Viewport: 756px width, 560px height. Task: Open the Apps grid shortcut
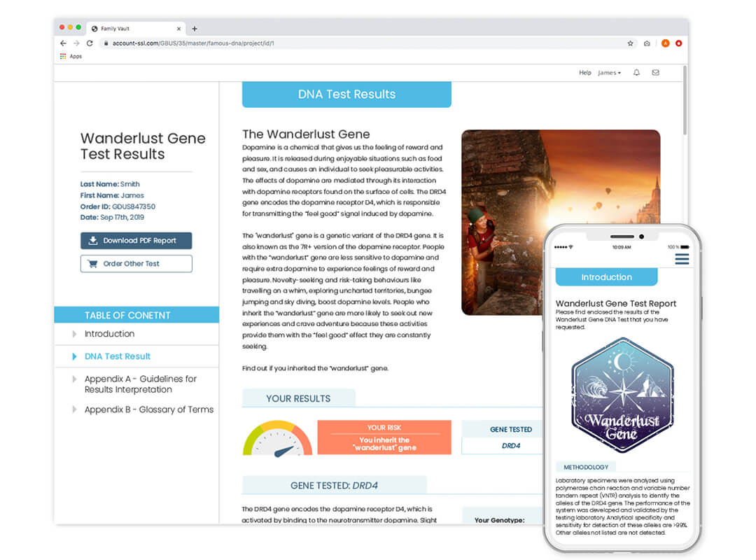(x=71, y=57)
